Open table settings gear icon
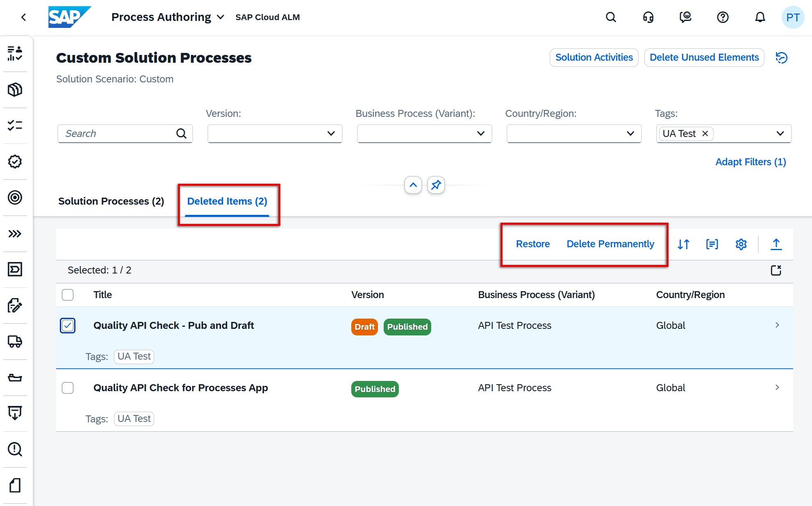The image size is (812, 506). click(741, 244)
